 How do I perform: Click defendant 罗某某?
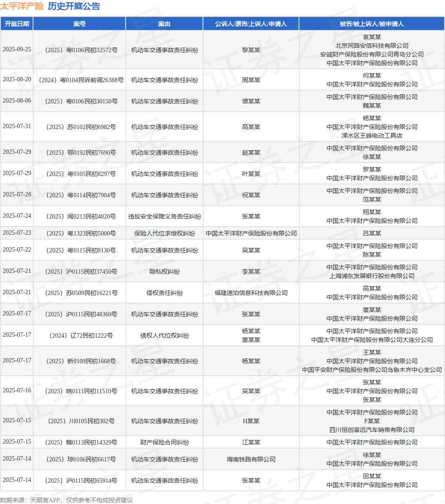[x=372, y=169]
